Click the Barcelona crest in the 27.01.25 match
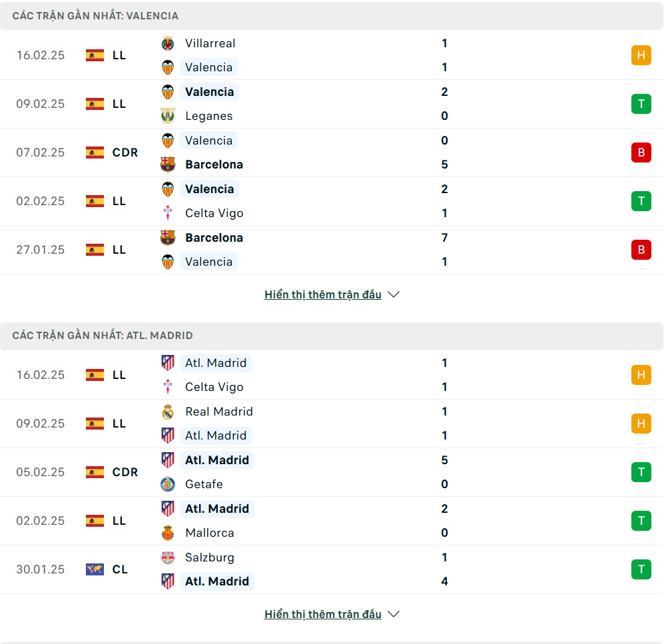 (x=168, y=238)
